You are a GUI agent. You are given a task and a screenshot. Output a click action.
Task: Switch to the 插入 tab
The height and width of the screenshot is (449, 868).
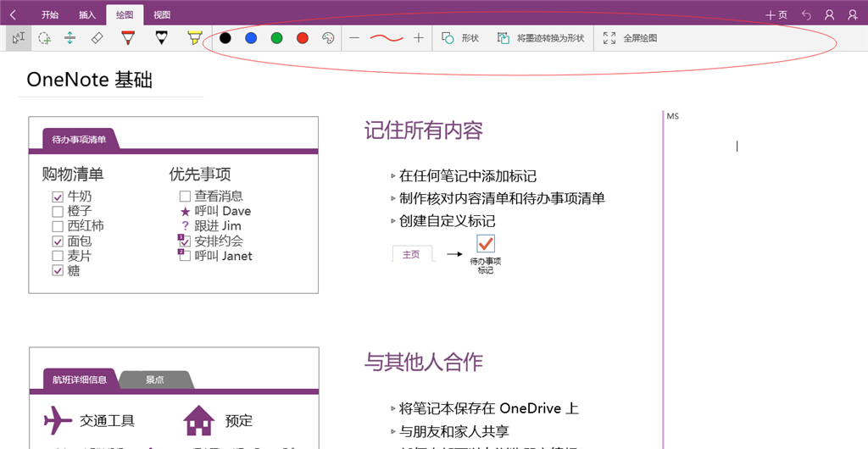click(x=87, y=15)
